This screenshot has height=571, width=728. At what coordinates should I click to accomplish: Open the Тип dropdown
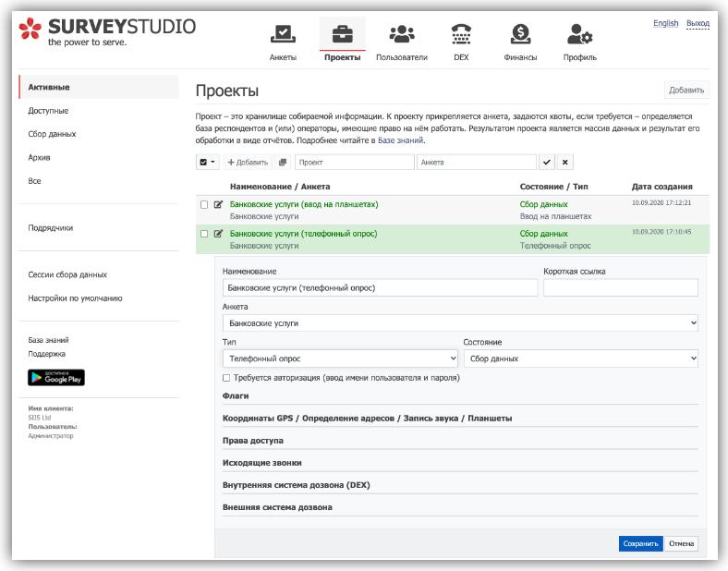coord(341,358)
